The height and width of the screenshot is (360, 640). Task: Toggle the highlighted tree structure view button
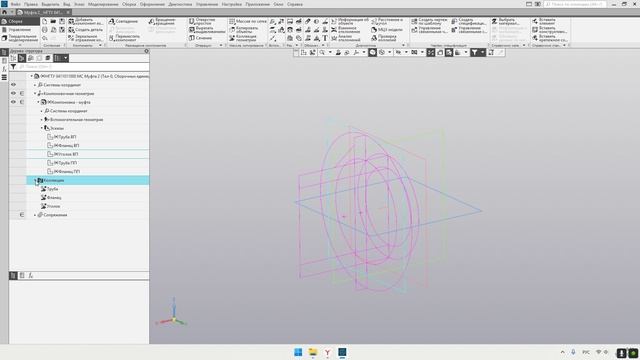[x=22, y=58]
